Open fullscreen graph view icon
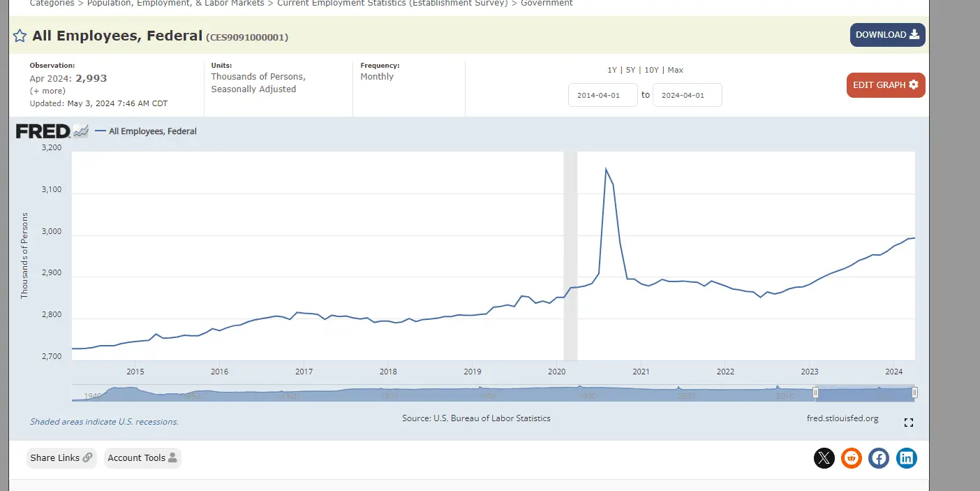 [x=908, y=423]
